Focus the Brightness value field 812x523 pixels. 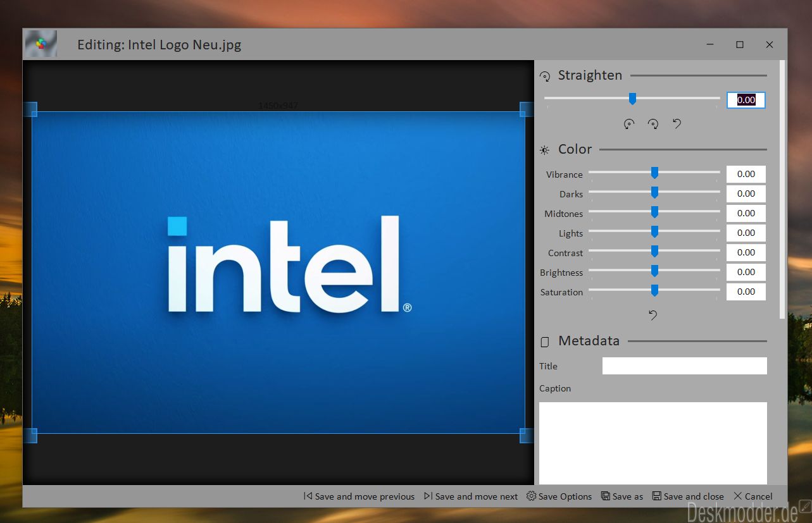746,272
